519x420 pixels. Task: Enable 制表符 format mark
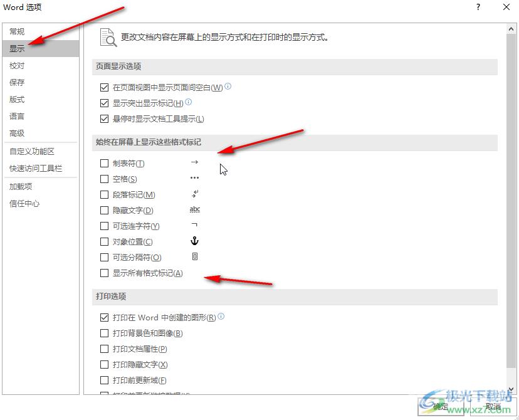coord(104,163)
